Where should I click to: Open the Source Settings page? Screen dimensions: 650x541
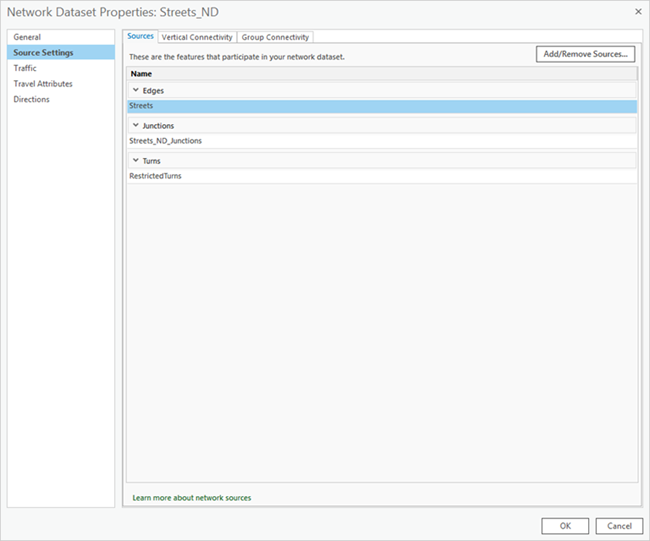pos(43,53)
